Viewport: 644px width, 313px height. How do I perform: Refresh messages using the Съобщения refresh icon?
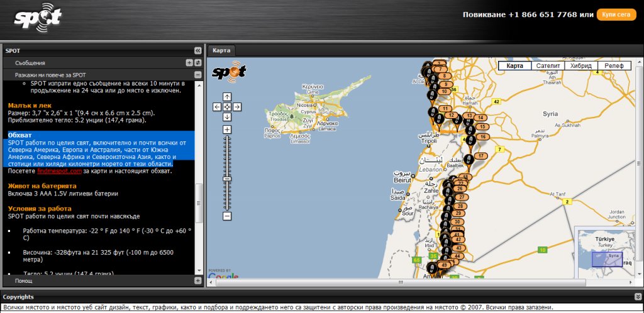198,63
